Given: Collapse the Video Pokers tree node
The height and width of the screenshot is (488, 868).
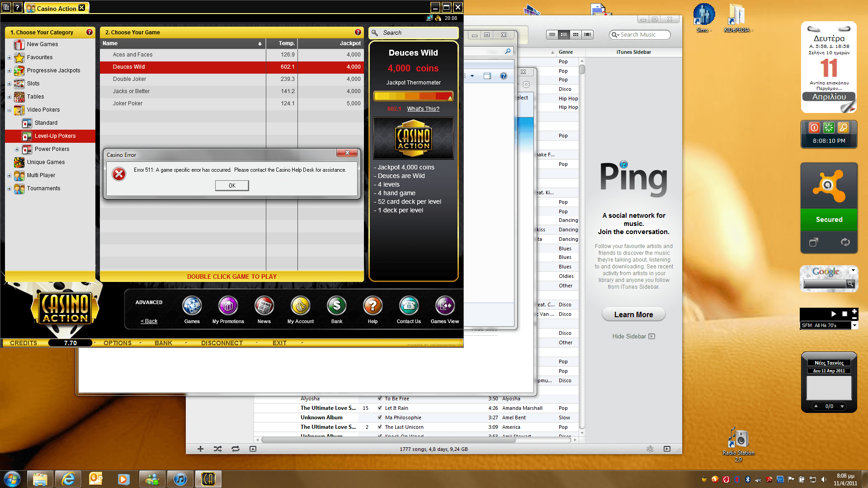Looking at the screenshot, I should pyautogui.click(x=9, y=110).
